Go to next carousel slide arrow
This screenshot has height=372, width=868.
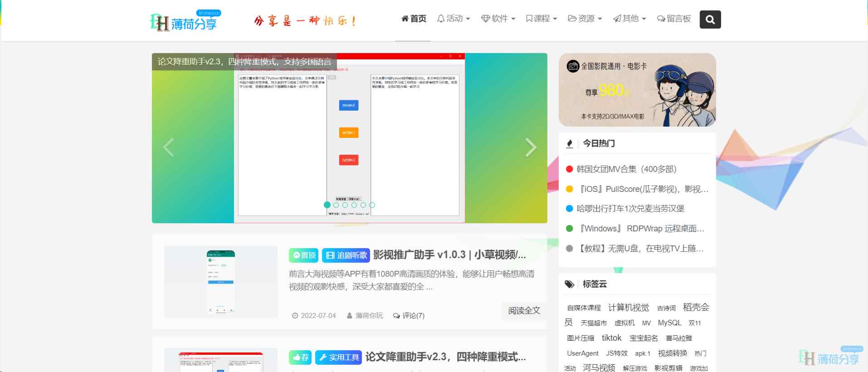pyautogui.click(x=530, y=147)
